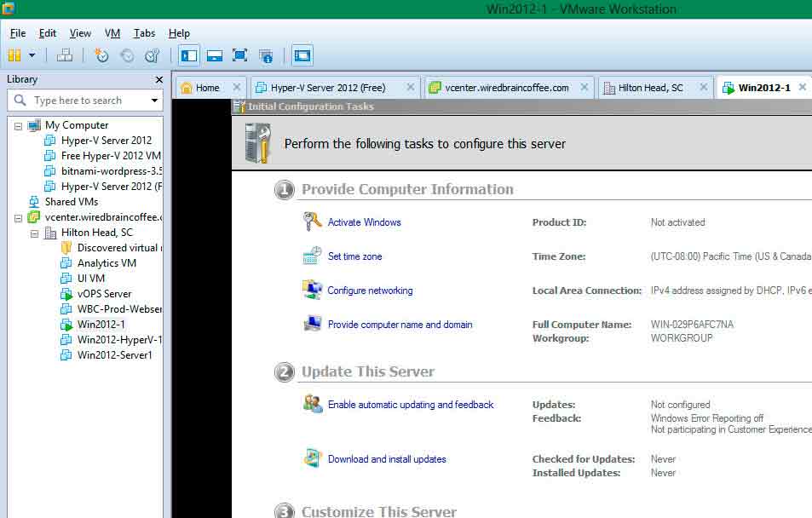
Task: Click the Unity mode toolbar icon
Action: (266, 56)
